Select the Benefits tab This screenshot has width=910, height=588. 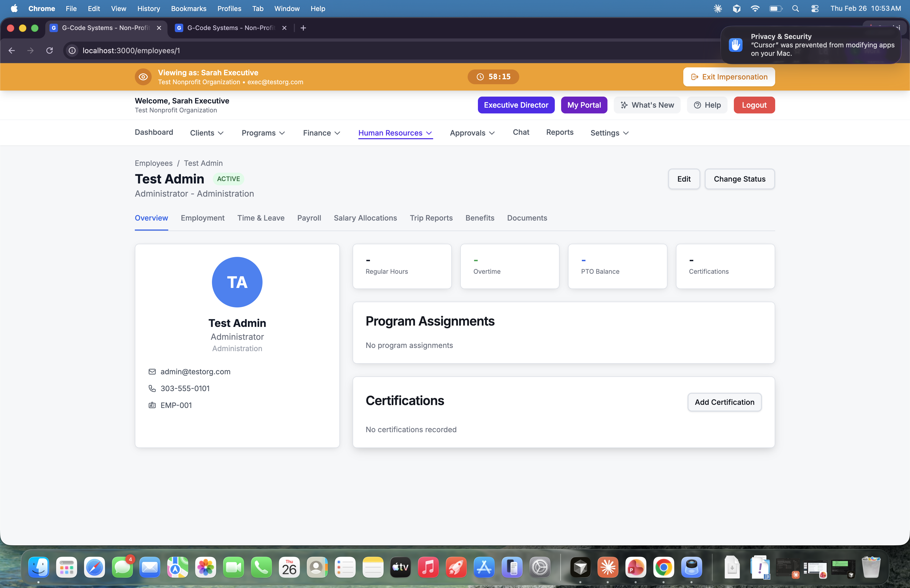pyautogui.click(x=480, y=218)
